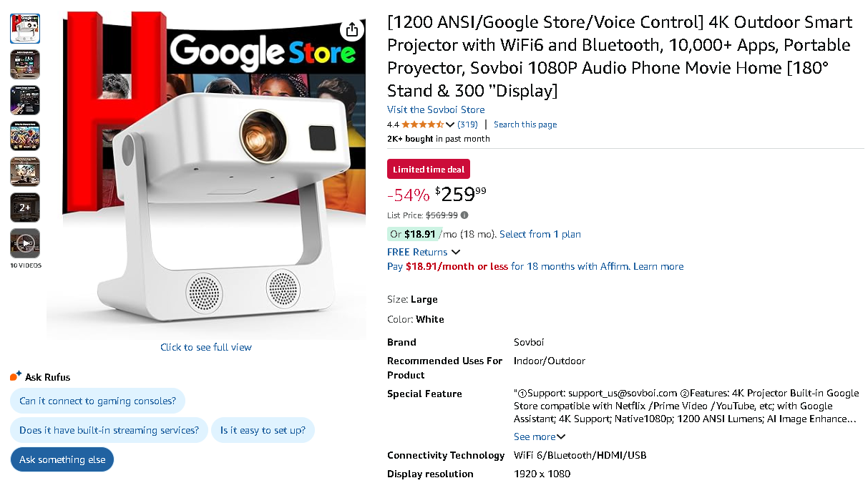Expand the ratings dropdown chevron
Image resolution: width=868 pixels, height=483 pixels.
coord(450,125)
